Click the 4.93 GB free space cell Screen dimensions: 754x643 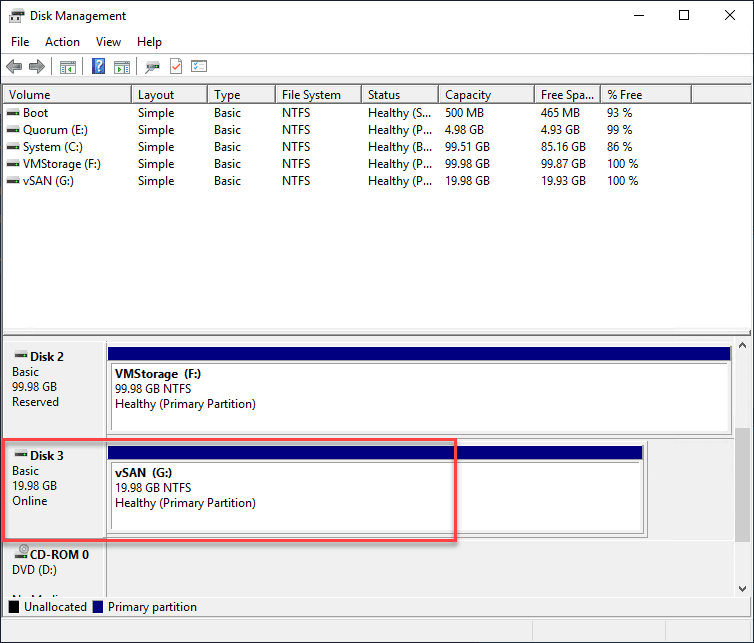pyautogui.click(x=560, y=130)
